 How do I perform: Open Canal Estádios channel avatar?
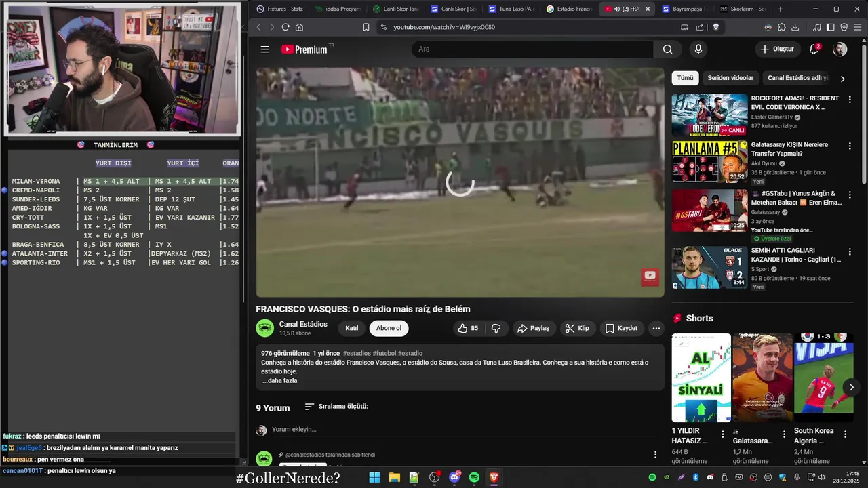pyautogui.click(x=264, y=328)
